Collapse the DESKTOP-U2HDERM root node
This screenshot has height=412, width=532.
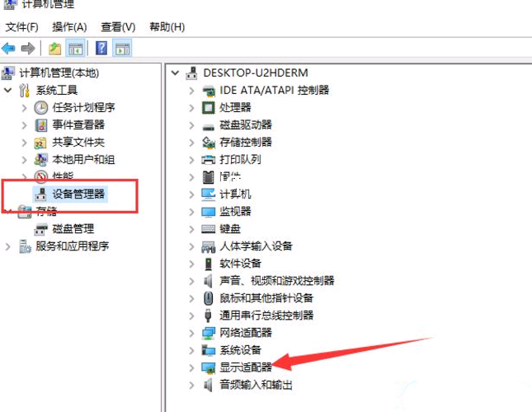click(x=175, y=73)
